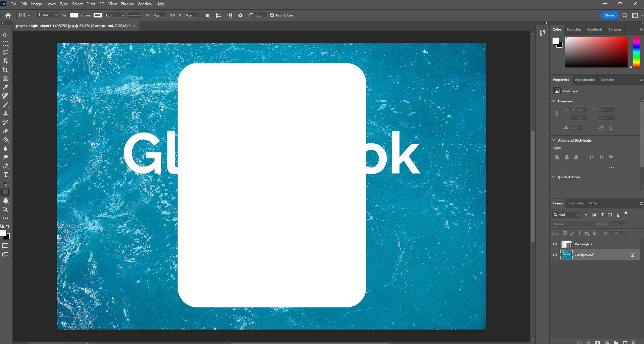This screenshot has width=644, height=344.
Task: Click the shape Fill color swatch
Action: 74,15
